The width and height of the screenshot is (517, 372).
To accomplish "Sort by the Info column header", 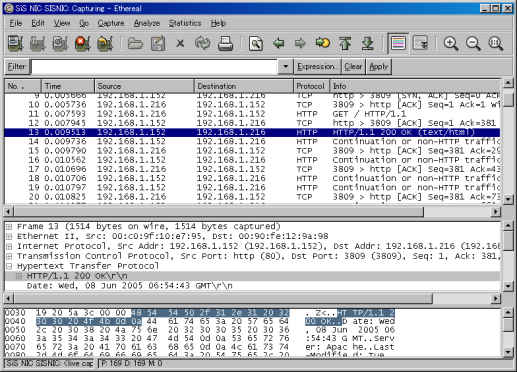I will click(415, 86).
